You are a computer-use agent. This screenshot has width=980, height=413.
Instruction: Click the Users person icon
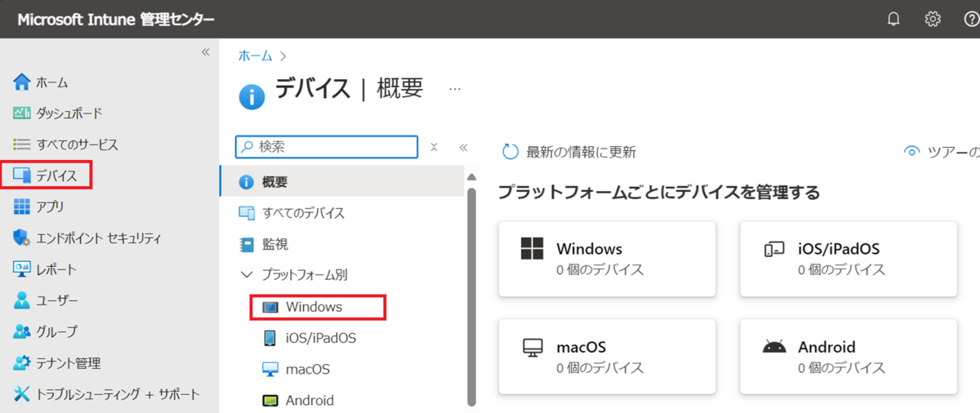[x=22, y=300]
